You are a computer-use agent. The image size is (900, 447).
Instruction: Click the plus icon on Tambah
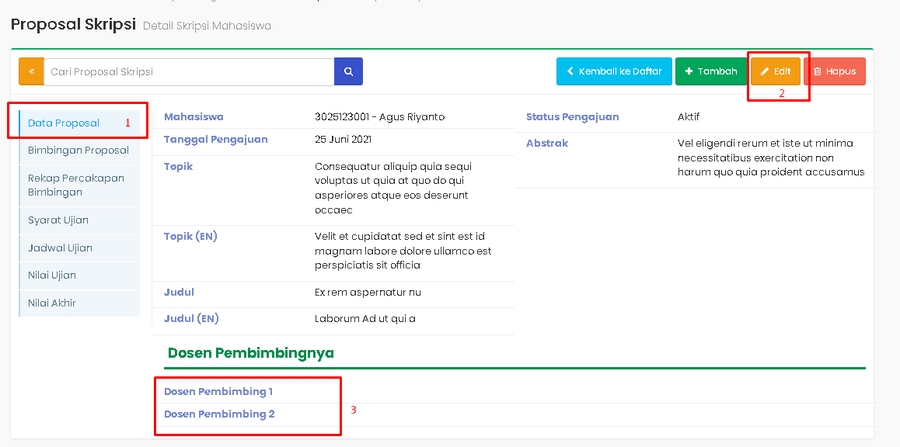pyautogui.click(x=690, y=72)
